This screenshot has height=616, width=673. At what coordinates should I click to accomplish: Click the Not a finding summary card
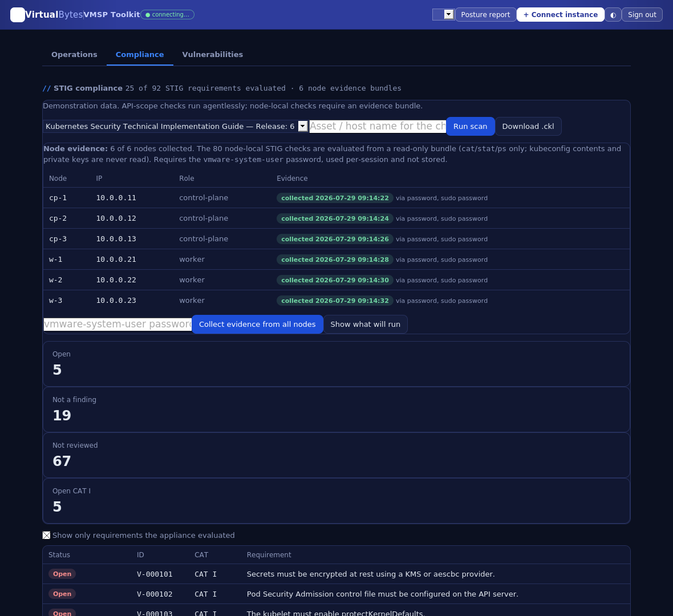[x=336, y=410]
